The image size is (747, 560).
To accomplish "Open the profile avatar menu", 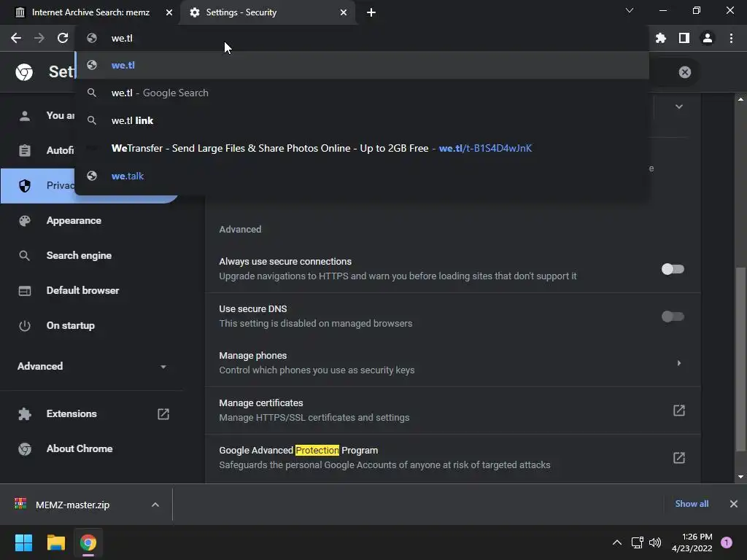I will [x=708, y=38].
